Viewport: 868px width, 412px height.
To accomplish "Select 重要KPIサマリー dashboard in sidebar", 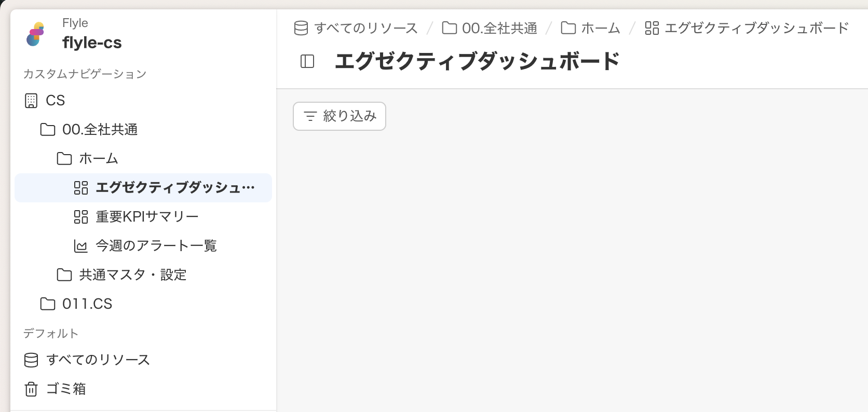I will click(147, 217).
